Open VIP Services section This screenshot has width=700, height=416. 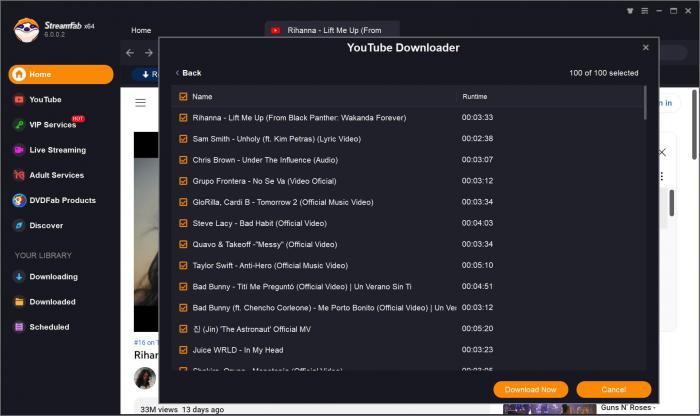(48, 125)
